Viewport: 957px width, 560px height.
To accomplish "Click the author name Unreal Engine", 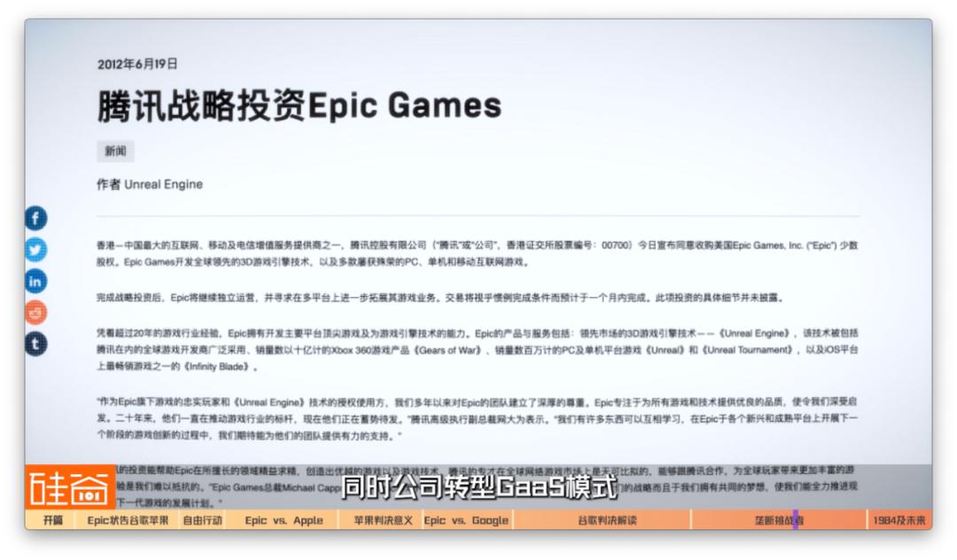I will pos(163,184).
